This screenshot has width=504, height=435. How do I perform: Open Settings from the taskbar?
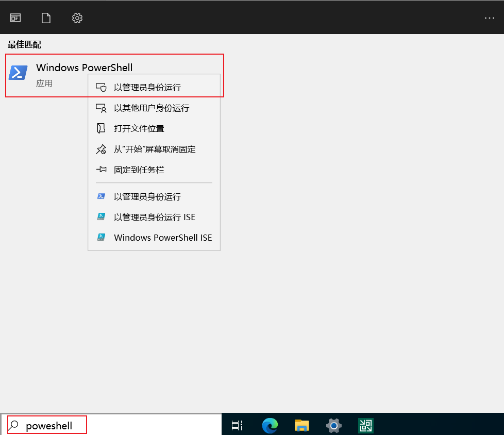coord(333,425)
